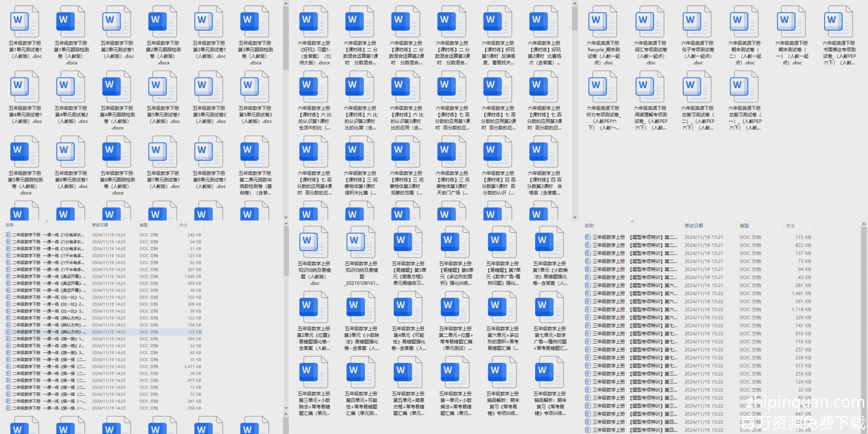Open 六年级英语下册 听力专项测试卷 file icon
This screenshot has width=868, height=434.
tap(603, 87)
